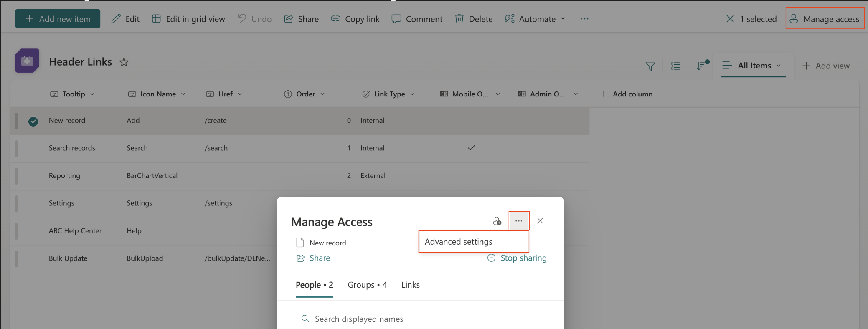Expand the Link Type column menu
This screenshot has width=868, height=329.
point(412,94)
